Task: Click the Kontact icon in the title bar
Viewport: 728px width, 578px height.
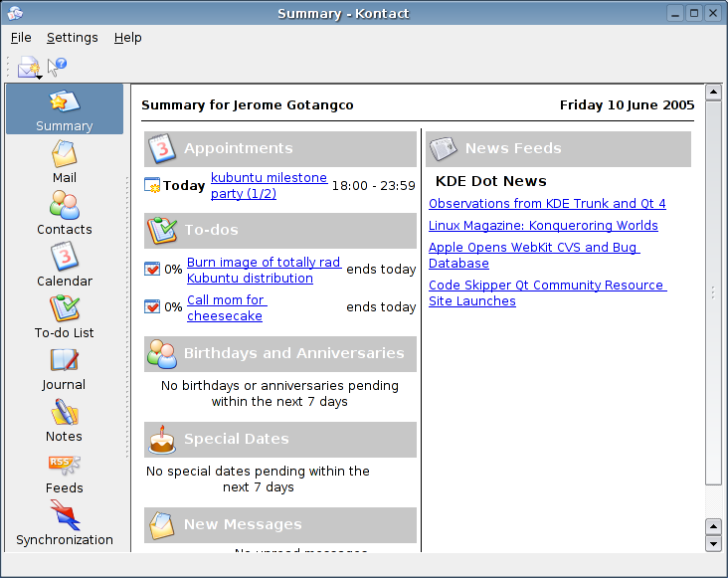Action: click(x=15, y=13)
